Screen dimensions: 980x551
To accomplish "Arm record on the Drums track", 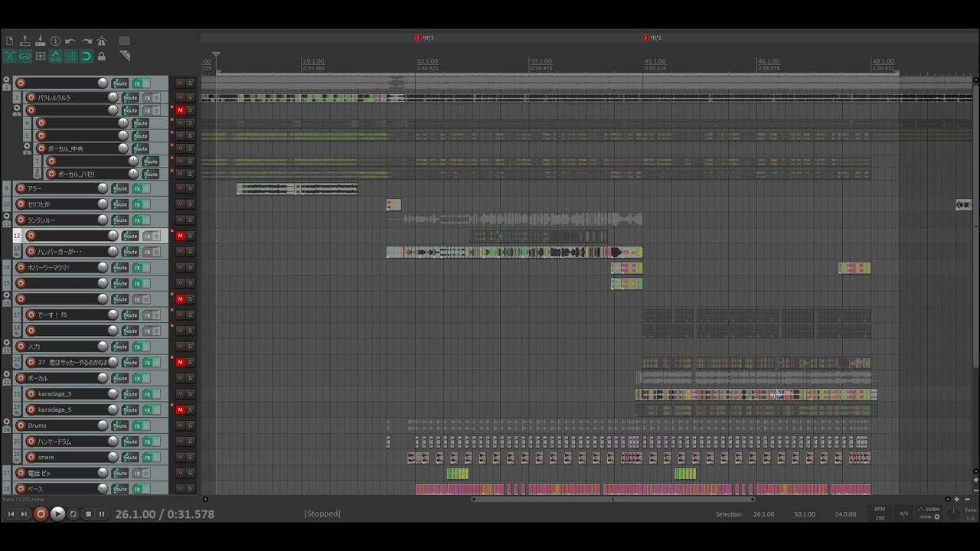I will pos(21,425).
